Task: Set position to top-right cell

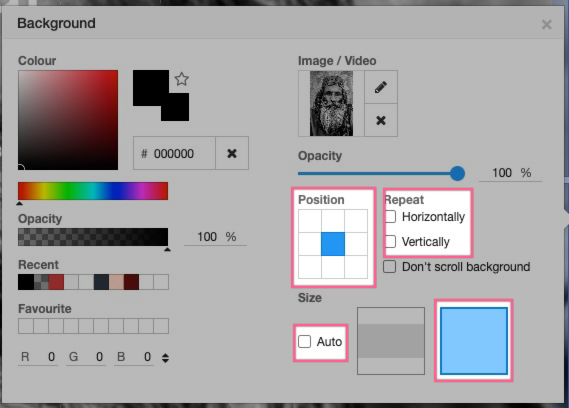Action: click(x=356, y=221)
